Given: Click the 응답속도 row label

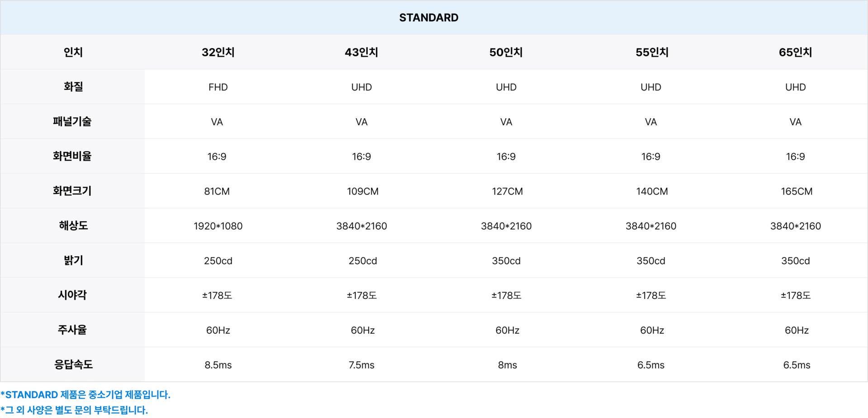Looking at the screenshot, I should 73,365.
